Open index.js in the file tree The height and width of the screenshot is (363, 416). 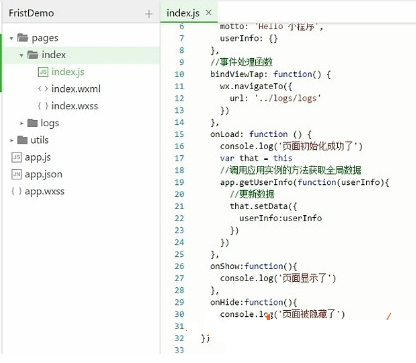(x=68, y=72)
